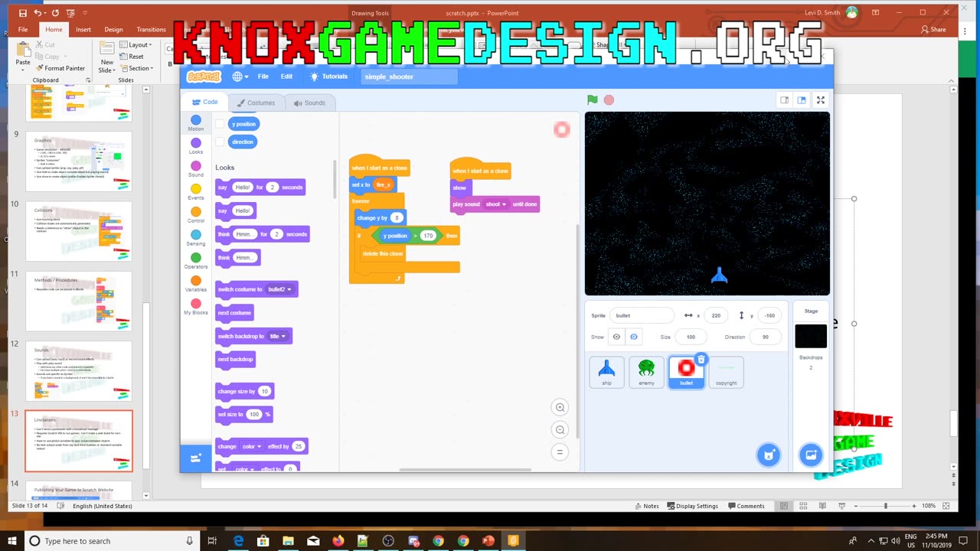Click Reset slide button in PowerPoint

tap(132, 57)
